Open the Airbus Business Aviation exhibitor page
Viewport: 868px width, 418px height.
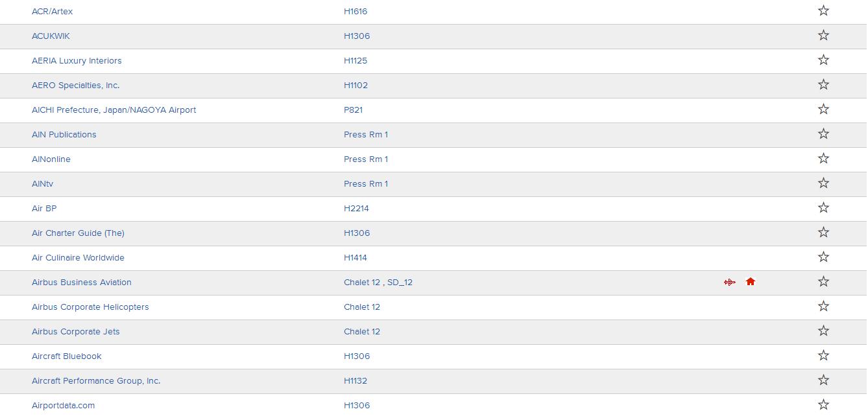tap(82, 282)
